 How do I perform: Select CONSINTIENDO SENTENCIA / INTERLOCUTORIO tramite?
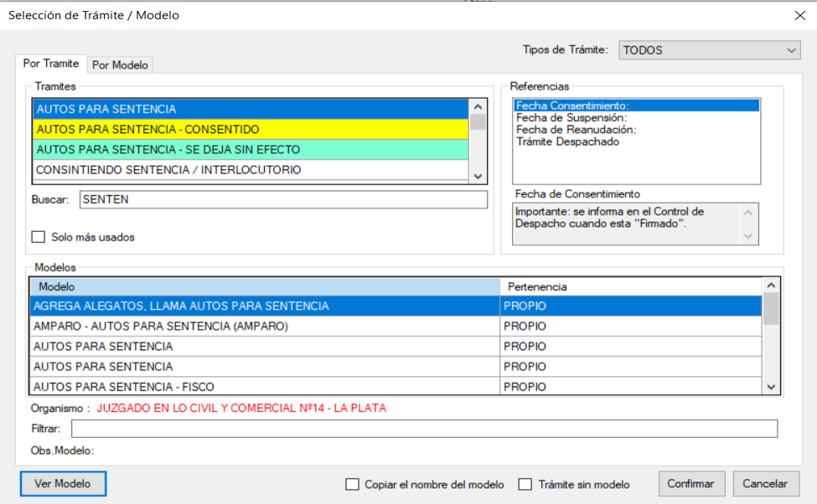click(250, 170)
